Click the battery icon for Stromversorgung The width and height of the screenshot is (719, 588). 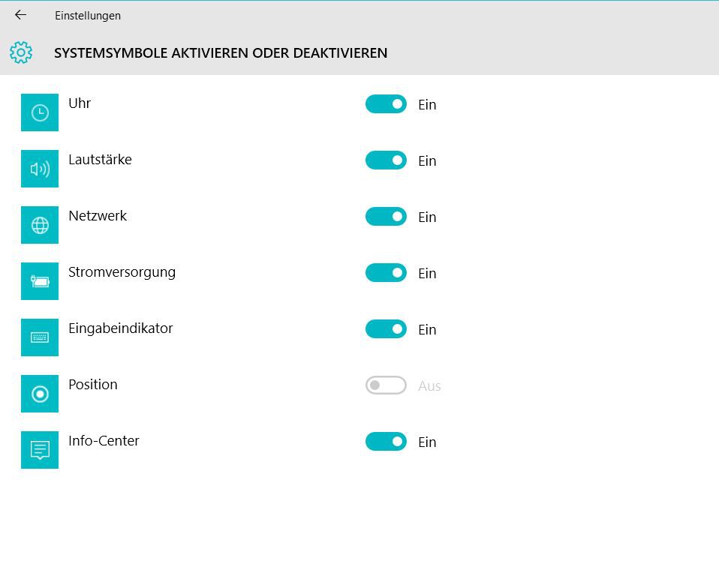point(40,281)
